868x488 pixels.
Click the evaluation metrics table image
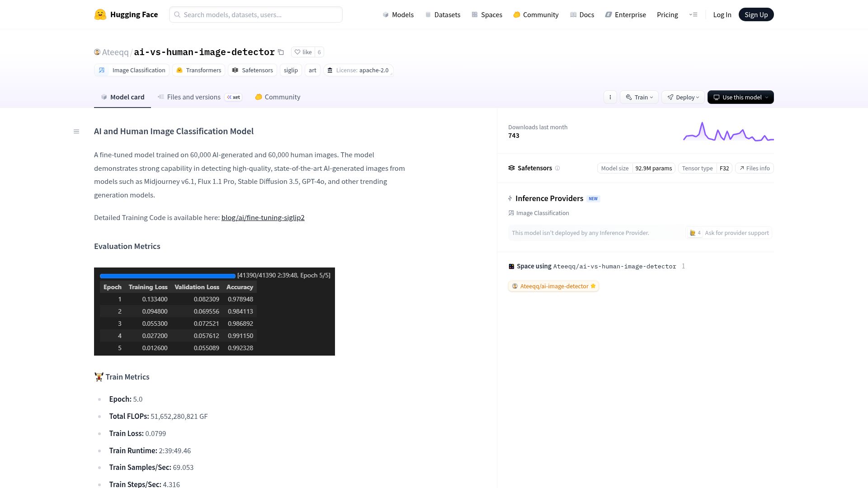(x=214, y=311)
